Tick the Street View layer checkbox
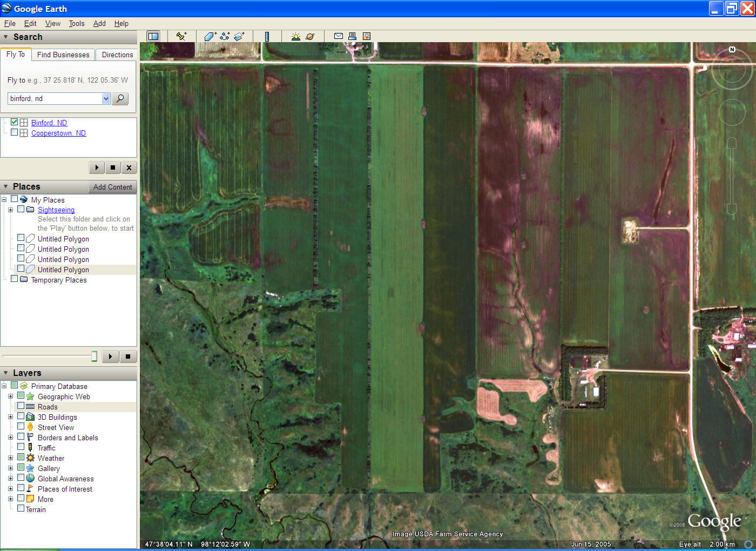 (21, 427)
